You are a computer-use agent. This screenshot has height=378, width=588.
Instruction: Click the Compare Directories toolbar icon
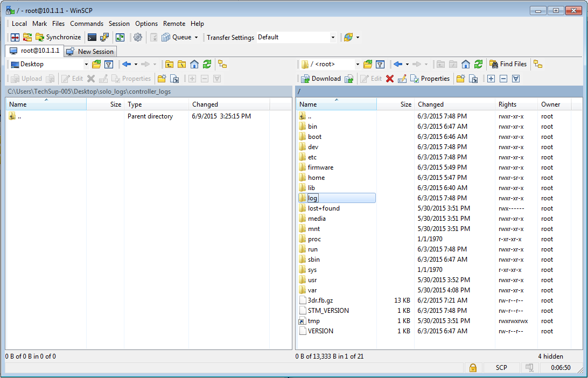coord(15,37)
